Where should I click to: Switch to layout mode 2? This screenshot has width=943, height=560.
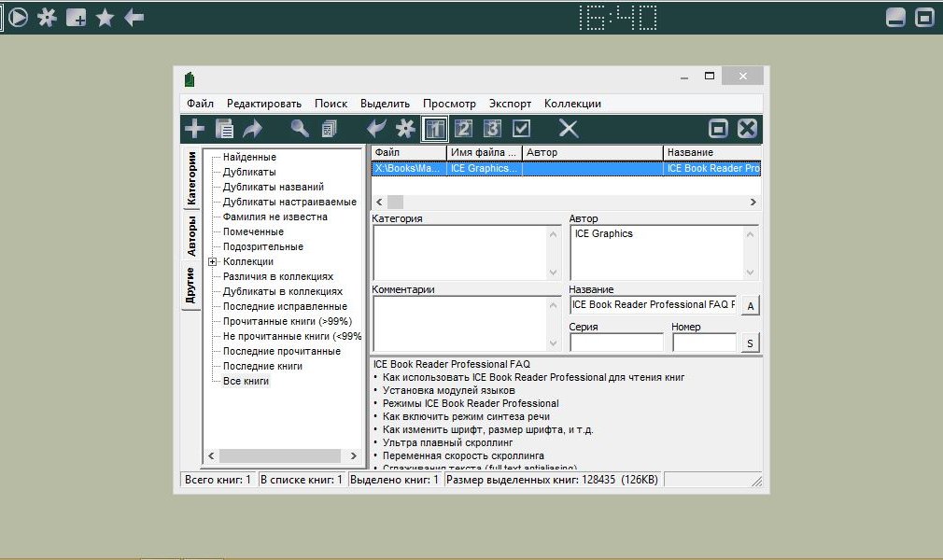click(463, 128)
